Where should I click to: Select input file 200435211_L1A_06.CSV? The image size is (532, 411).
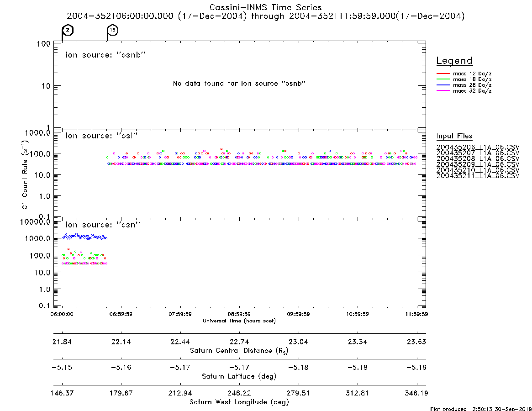(478, 176)
